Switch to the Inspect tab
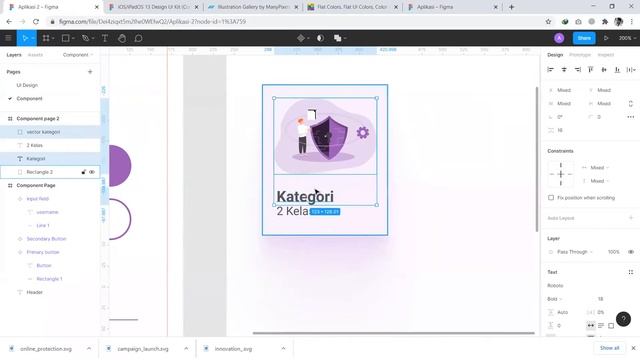The width and height of the screenshot is (640, 360). point(606,55)
